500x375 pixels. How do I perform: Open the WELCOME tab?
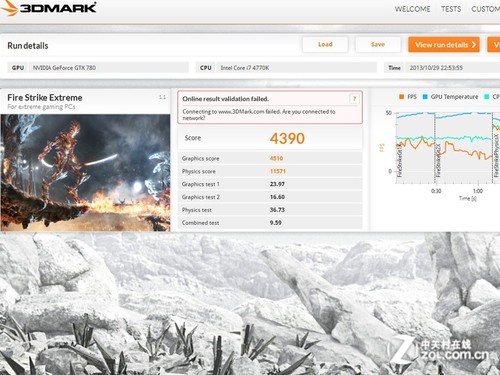412,9
